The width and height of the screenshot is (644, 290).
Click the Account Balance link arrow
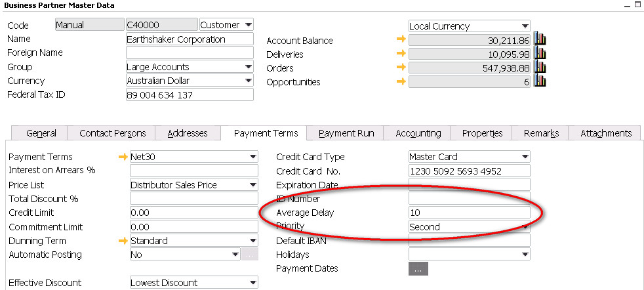401,40
